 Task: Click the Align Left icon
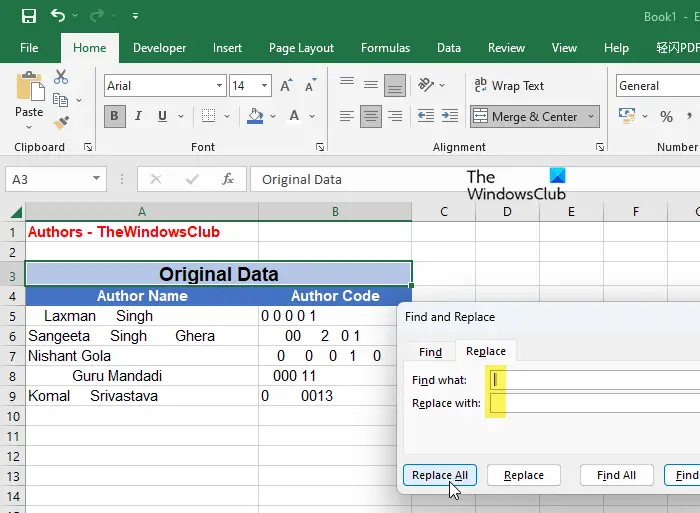(347, 117)
